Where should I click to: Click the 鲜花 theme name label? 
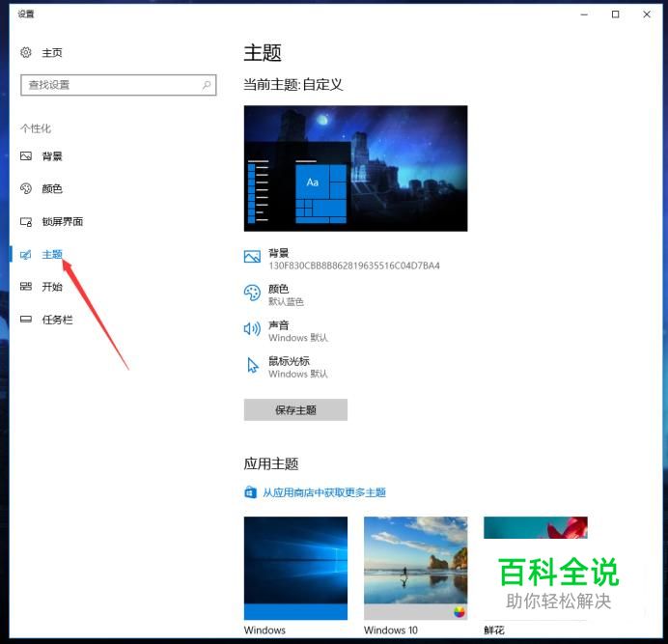tap(494, 630)
